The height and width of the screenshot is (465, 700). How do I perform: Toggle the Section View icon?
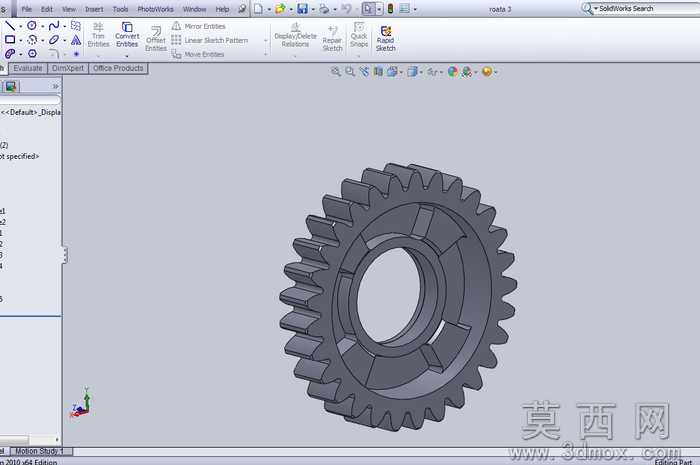pos(378,71)
